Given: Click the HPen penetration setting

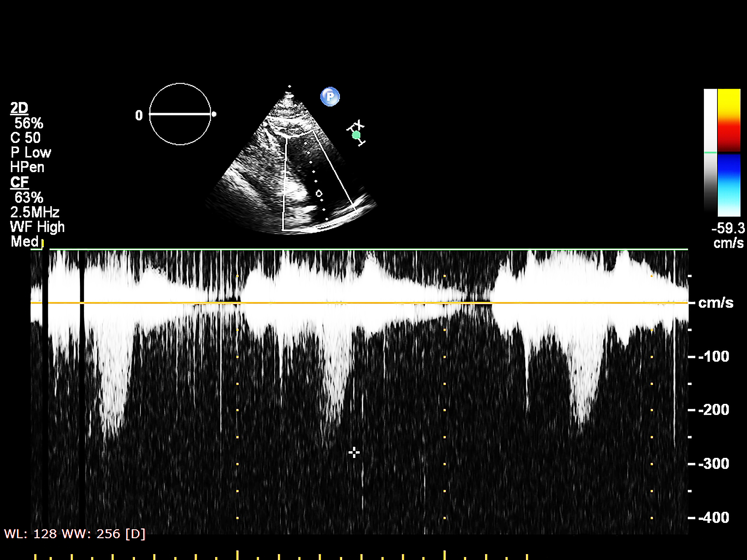Looking at the screenshot, I should [x=27, y=167].
